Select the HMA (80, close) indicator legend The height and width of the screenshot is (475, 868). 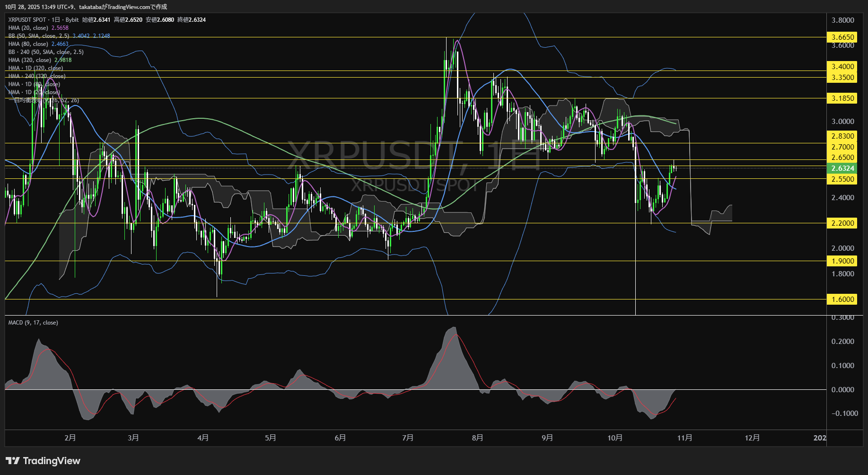click(x=28, y=44)
